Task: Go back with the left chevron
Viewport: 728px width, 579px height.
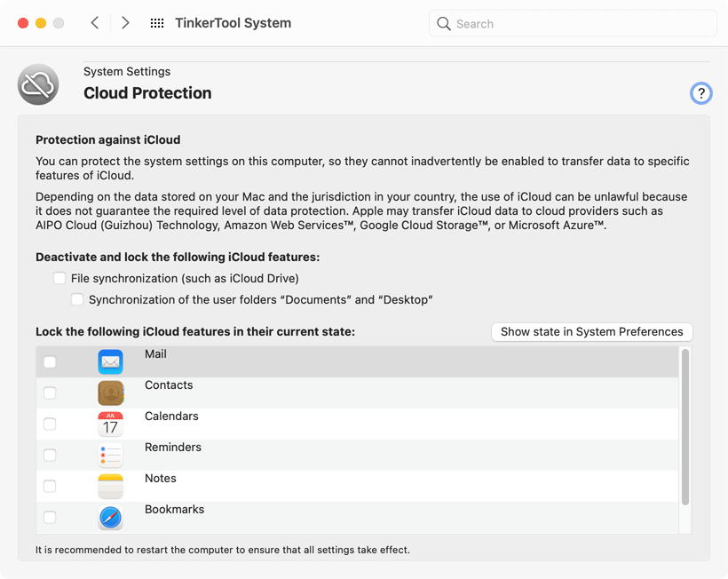Action: [x=95, y=23]
